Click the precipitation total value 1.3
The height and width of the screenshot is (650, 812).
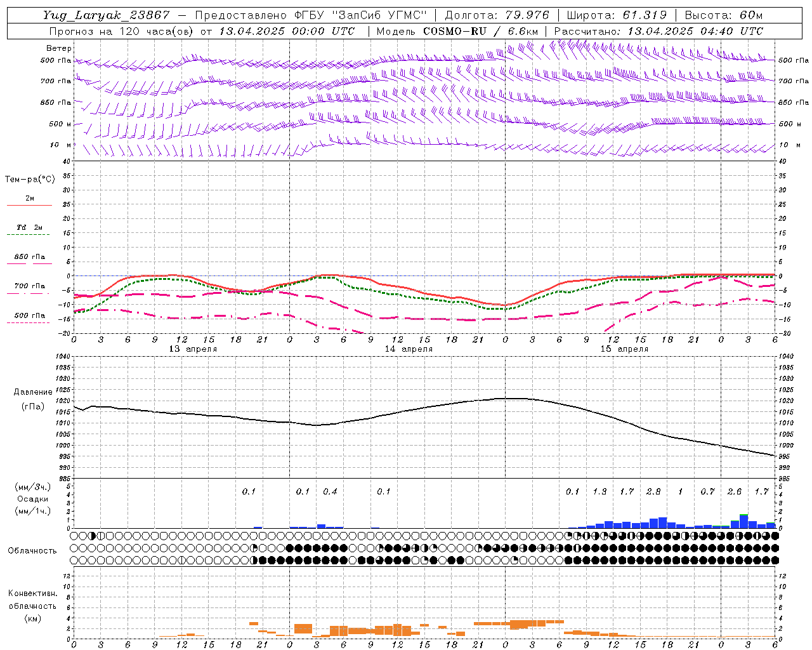click(599, 491)
